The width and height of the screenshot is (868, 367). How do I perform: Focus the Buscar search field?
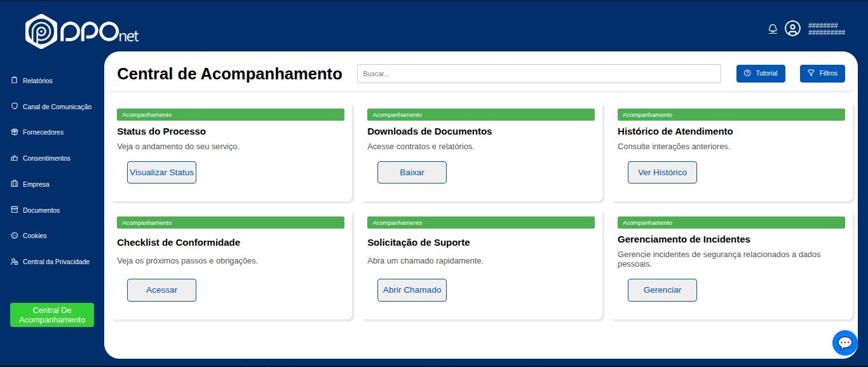(x=539, y=74)
